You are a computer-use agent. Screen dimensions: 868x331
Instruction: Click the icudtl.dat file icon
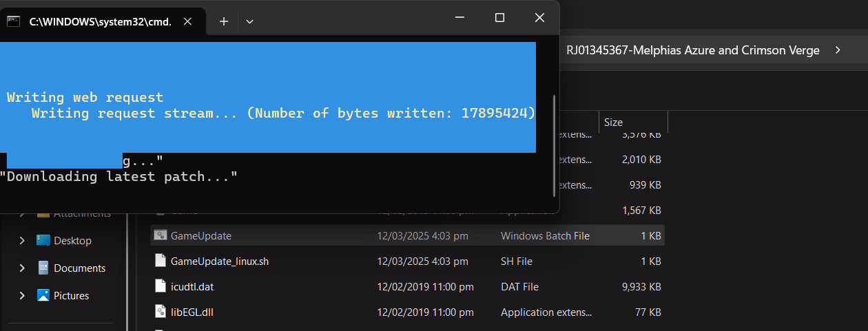[x=161, y=286]
